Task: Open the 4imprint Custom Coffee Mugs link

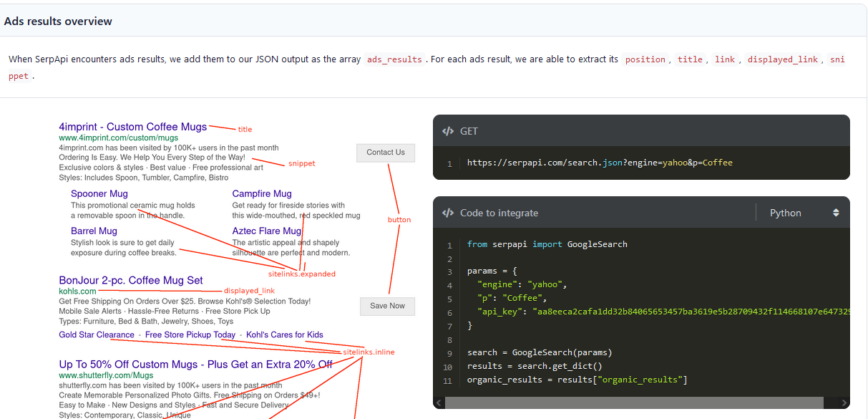Action: coord(133,126)
